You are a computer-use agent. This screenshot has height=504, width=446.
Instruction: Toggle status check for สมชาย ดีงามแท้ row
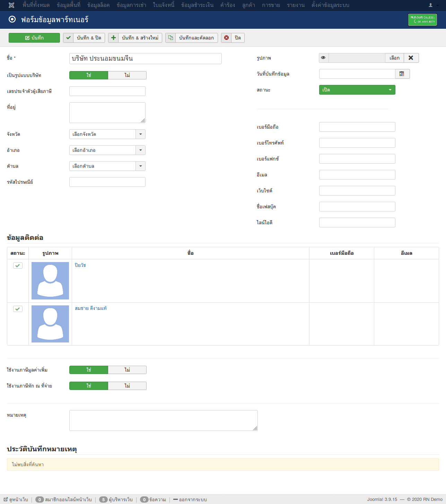click(18, 309)
